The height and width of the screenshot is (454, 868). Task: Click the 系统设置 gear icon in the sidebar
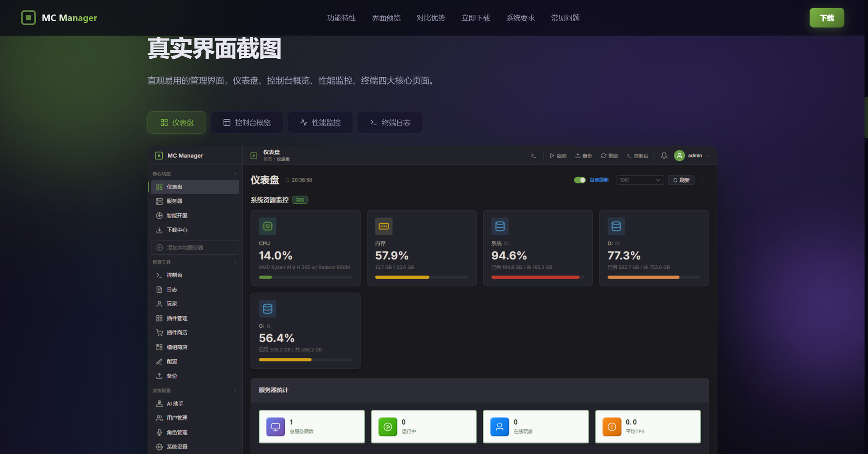[x=159, y=447]
